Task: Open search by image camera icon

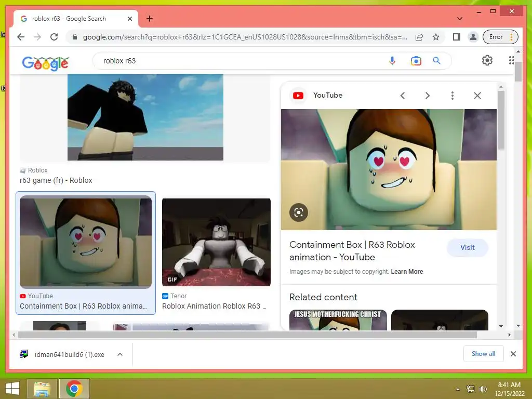Action: (x=416, y=61)
